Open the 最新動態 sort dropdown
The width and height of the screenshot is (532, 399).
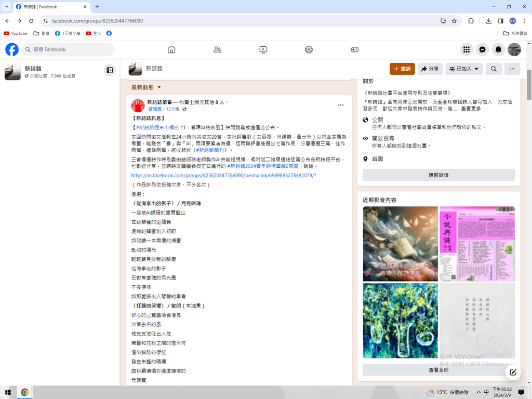(x=147, y=87)
